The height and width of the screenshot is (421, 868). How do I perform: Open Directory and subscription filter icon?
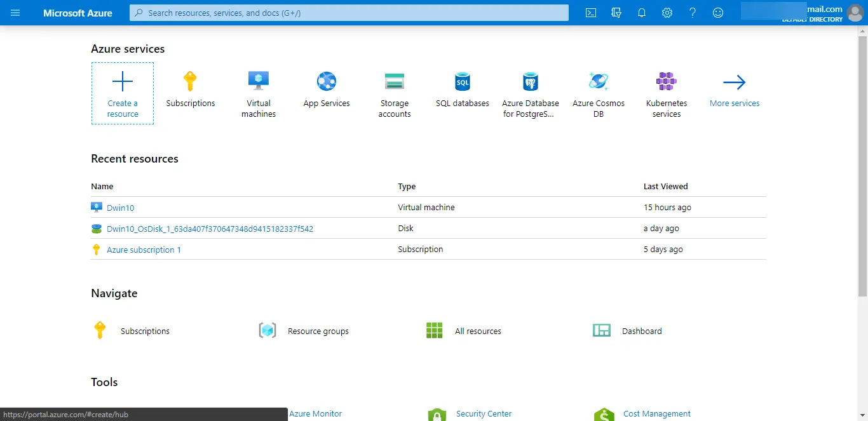click(616, 13)
